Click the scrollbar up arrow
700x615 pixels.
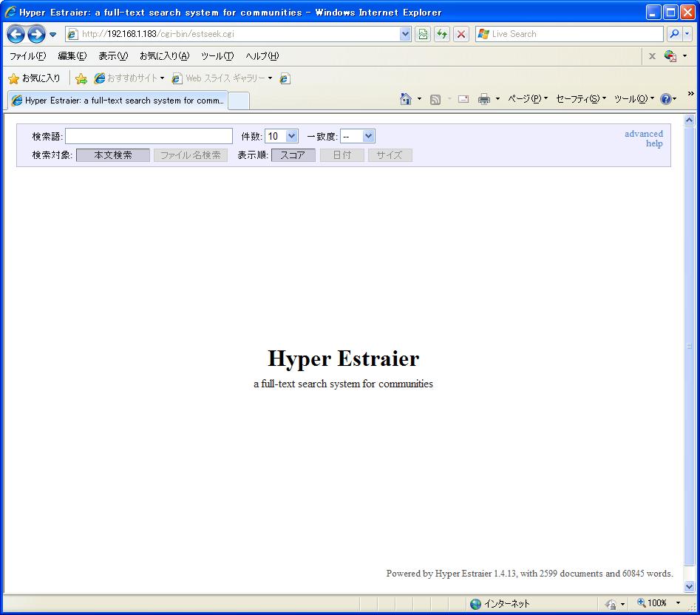point(690,120)
